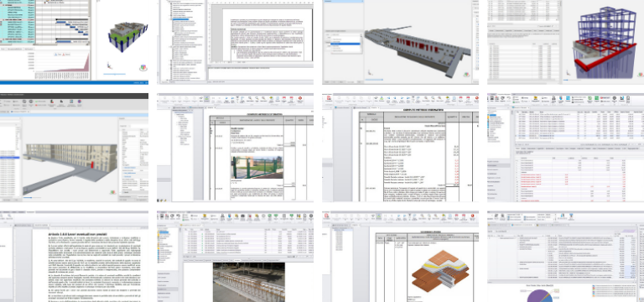This screenshot has width=644, height=302.
Task: Open the blue structural frame model thumbnail
Action: (565, 42)
